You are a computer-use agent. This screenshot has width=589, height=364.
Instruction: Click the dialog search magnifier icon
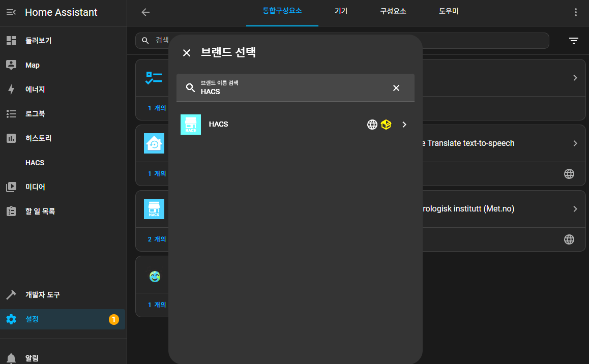pos(190,88)
